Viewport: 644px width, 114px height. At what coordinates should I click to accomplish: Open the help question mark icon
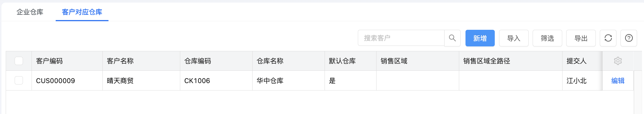pos(629,38)
